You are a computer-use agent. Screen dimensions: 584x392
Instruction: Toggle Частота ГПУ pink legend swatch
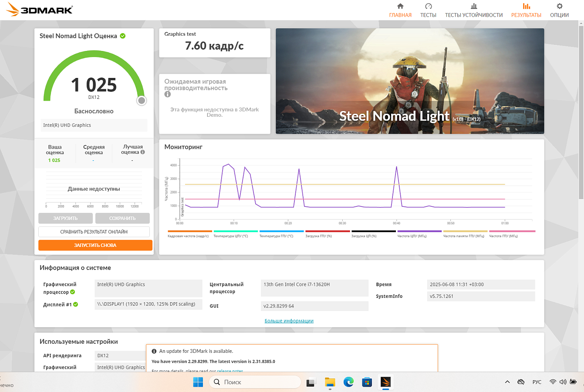point(512,231)
